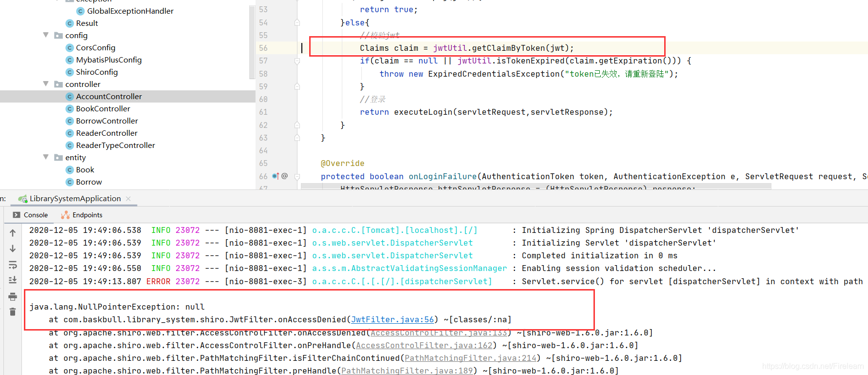Switch to the Endpoints tab
The image size is (868, 375).
pos(81,215)
